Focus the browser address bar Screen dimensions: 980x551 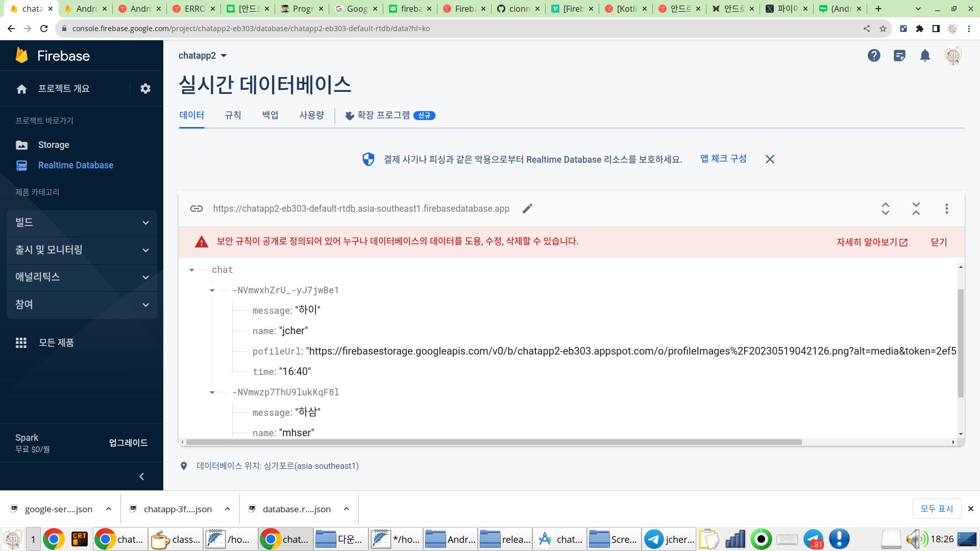459,29
